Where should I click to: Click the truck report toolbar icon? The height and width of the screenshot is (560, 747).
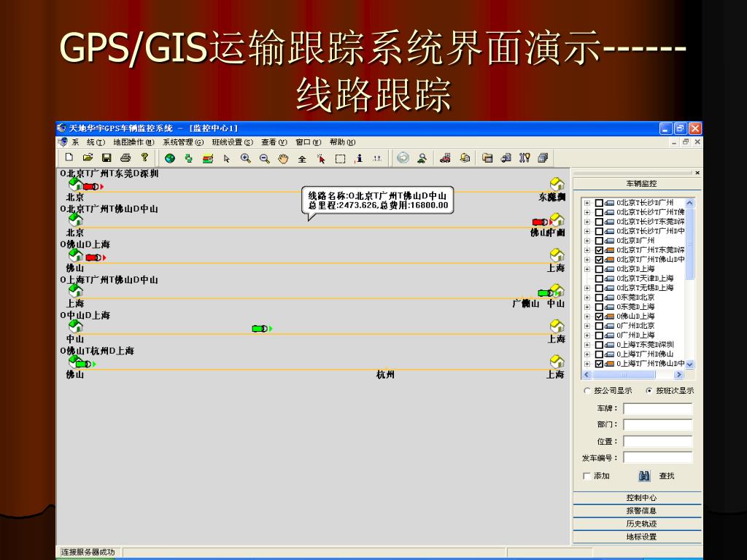[506, 158]
